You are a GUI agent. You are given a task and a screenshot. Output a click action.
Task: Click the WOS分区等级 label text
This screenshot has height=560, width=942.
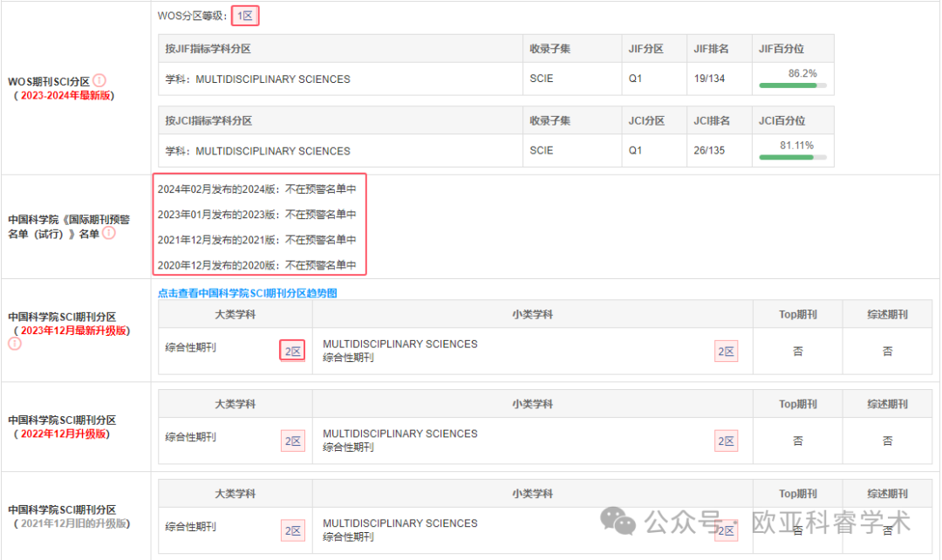click(x=192, y=16)
